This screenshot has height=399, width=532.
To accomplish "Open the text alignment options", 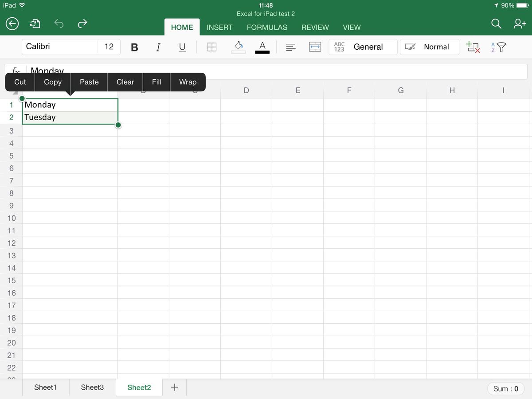I will [291, 47].
